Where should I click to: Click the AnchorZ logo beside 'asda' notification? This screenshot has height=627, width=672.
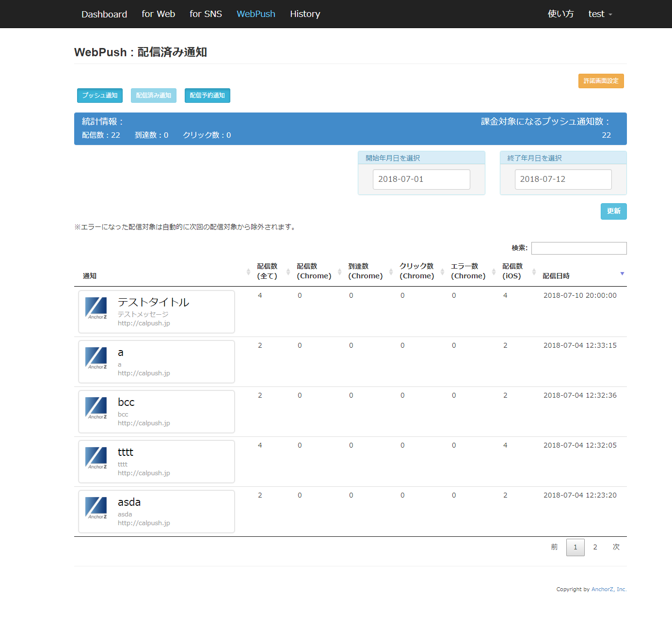[96, 508]
